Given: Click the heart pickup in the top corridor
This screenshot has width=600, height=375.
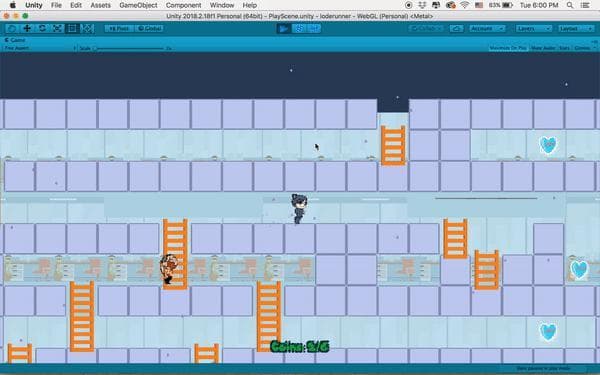Looking at the screenshot, I should click(x=548, y=145).
